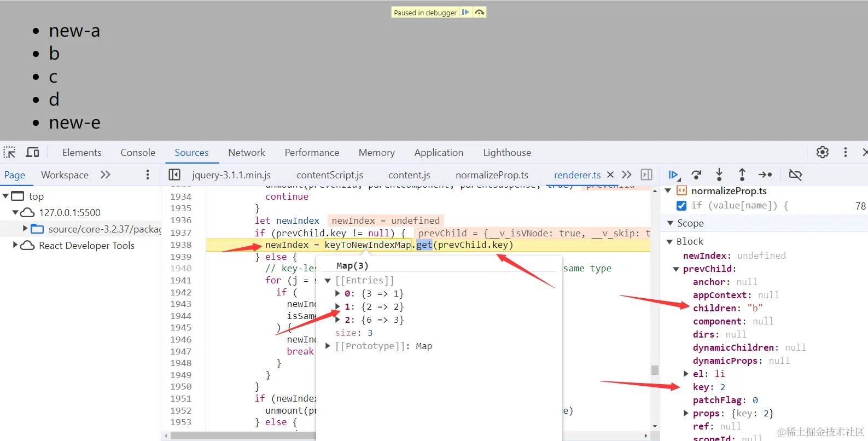Screen dimensions: 868x441
Task: Open the Memory tab
Action: coord(377,153)
